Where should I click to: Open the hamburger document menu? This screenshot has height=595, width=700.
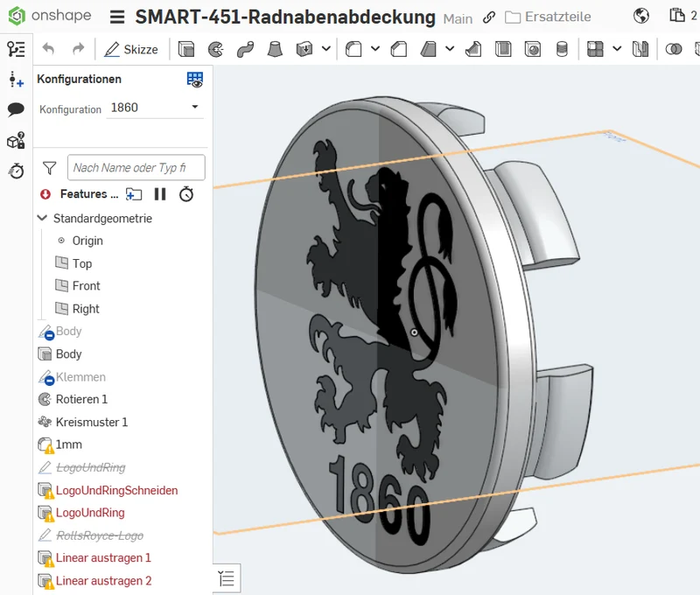[x=117, y=17]
